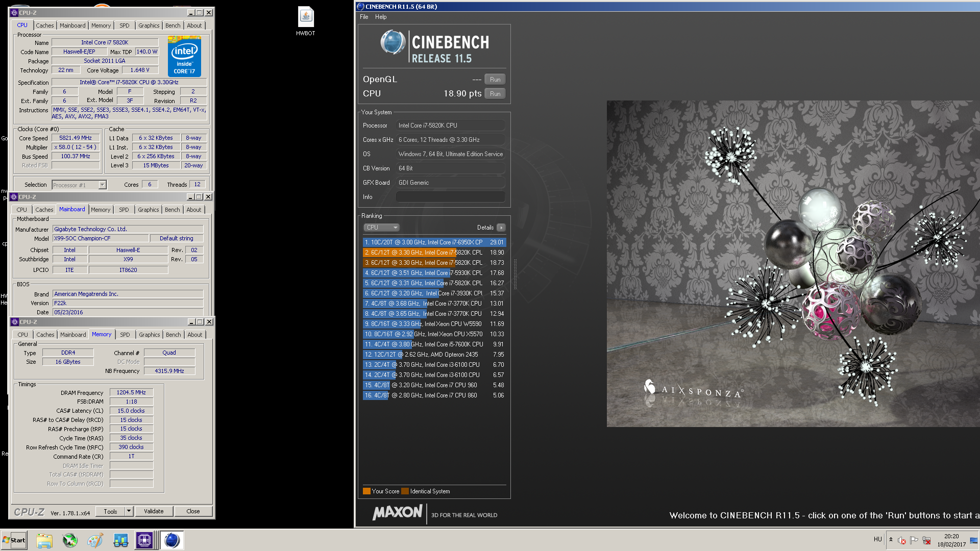
Task: Select ranking entry AMD Opteron 2435
Action: pos(434,355)
